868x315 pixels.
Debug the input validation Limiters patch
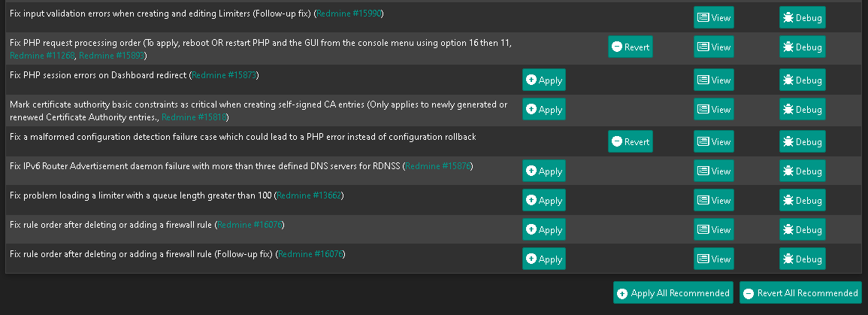click(802, 17)
